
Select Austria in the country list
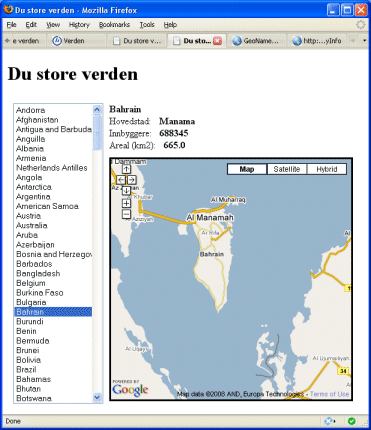click(53, 216)
